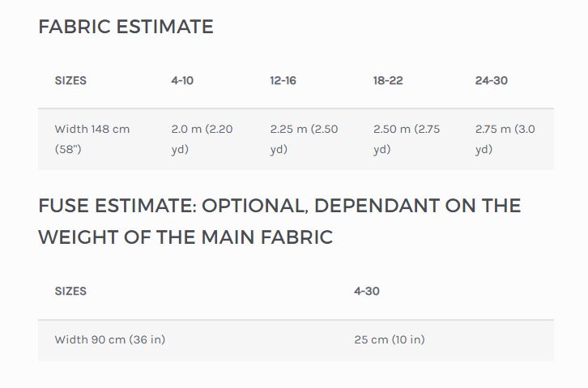The image size is (588, 388).
Task: Click the 4-10 size column header
Action: coord(182,81)
